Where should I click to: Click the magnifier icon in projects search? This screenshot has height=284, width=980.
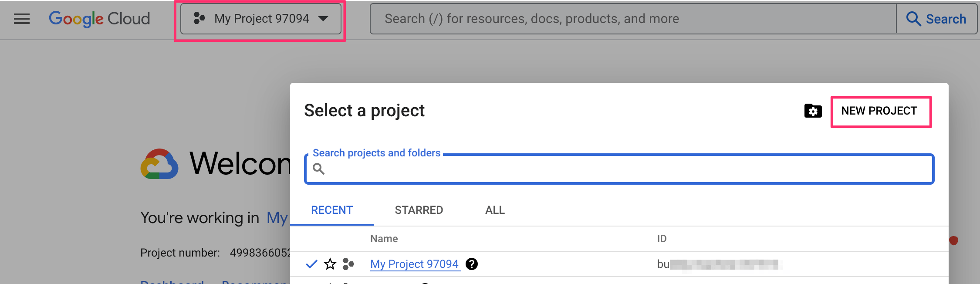pos(319,169)
